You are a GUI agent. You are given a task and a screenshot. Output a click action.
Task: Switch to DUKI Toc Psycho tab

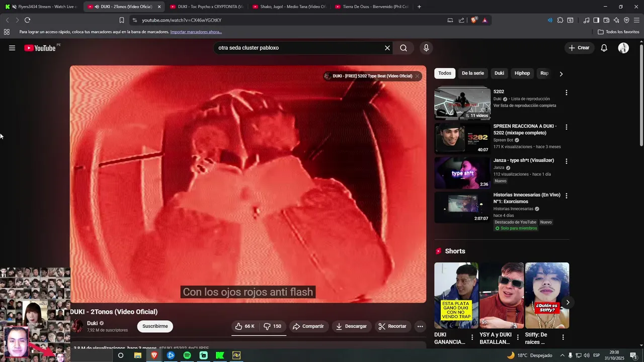click(206, 7)
